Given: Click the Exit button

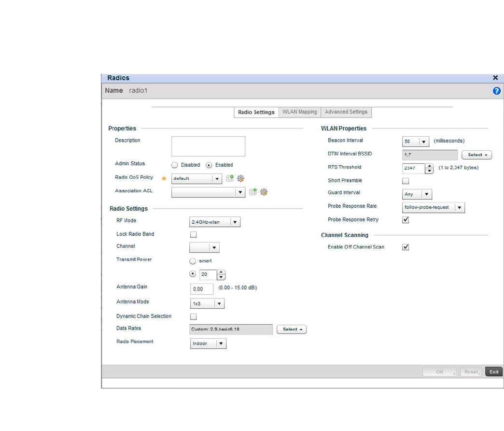Looking at the screenshot, I should 494,372.
